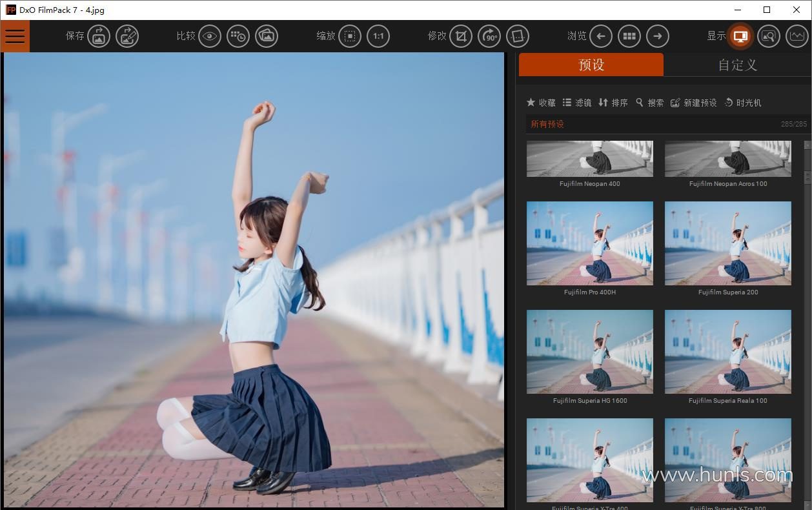Screen dimensions: 812x510
Task: Apply the Fujifilm Superia 200 preset thumbnail
Action: pos(728,243)
